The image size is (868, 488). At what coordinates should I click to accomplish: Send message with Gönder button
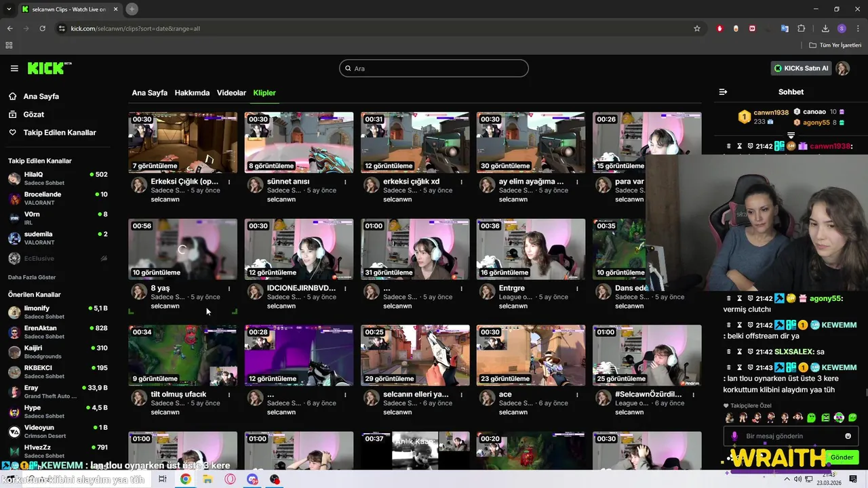point(842,457)
